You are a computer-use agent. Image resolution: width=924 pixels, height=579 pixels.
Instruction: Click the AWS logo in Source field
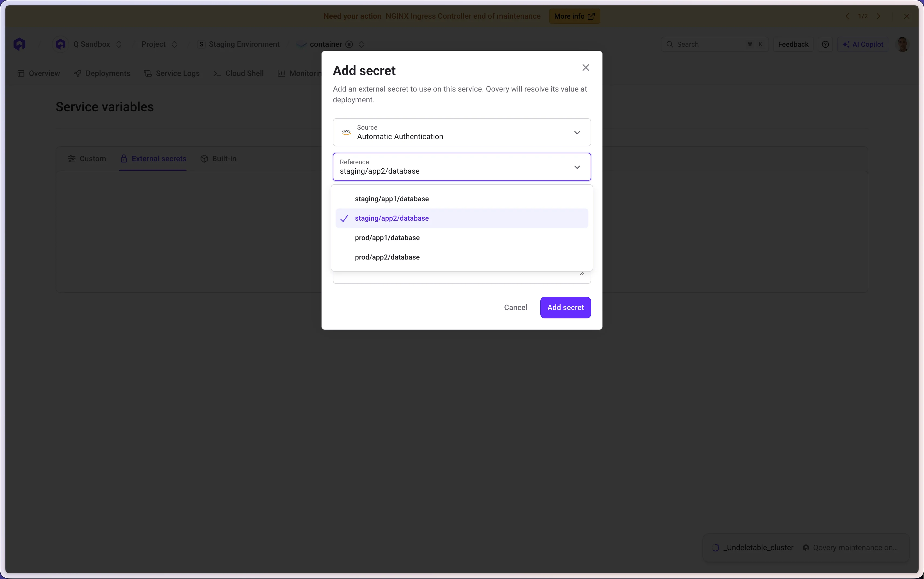coord(346,132)
